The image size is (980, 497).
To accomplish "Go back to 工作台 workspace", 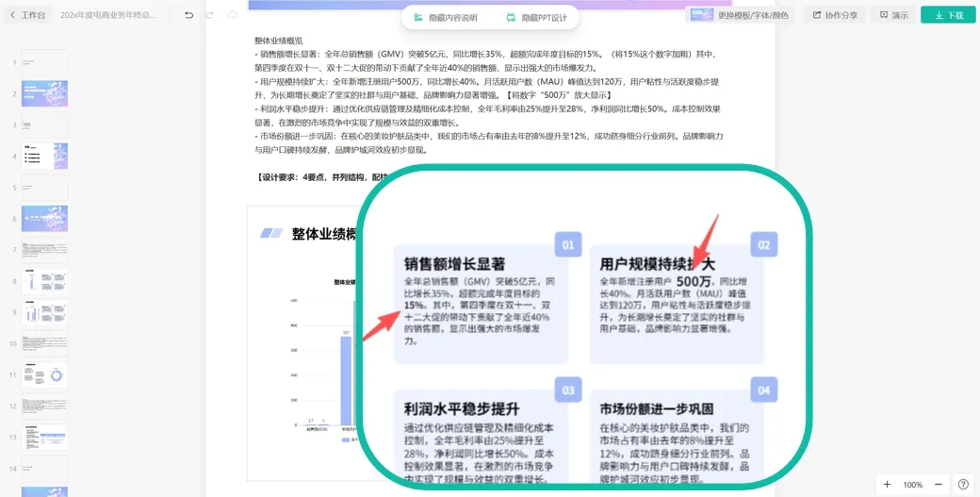I will (27, 15).
